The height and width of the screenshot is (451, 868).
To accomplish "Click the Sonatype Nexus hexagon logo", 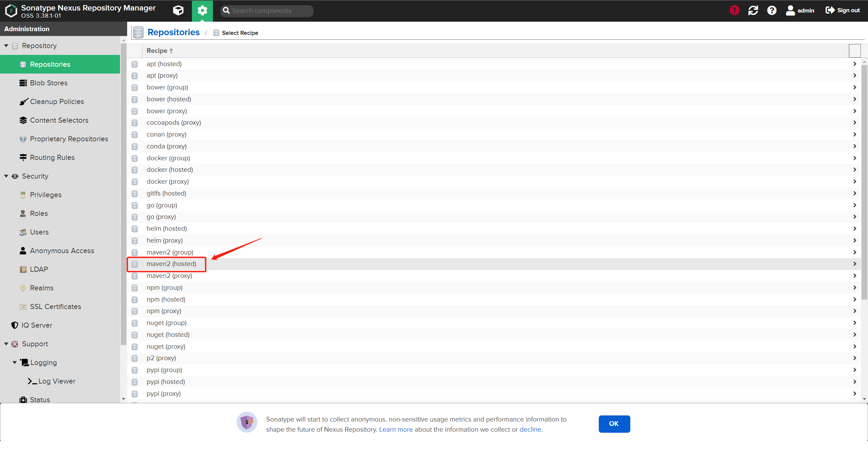I will point(11,11).
